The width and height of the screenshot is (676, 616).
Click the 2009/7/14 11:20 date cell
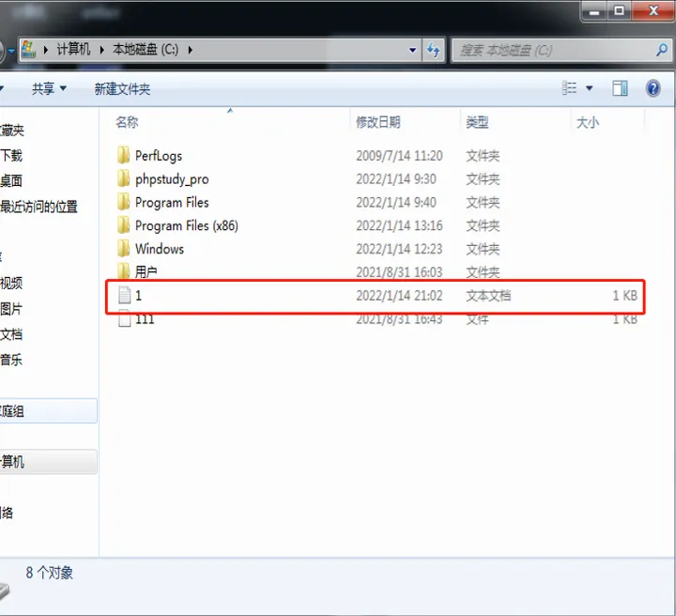(399, 156)
